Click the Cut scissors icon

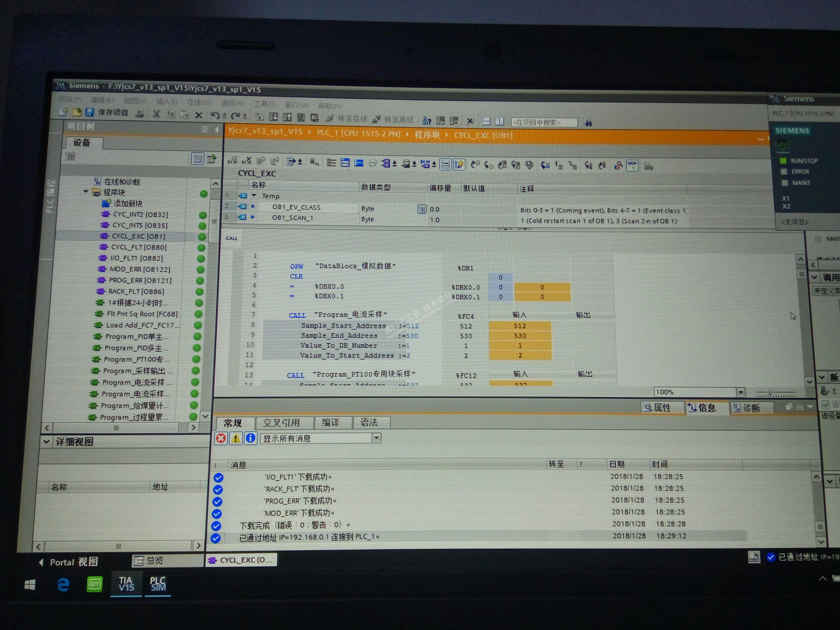pos(156,113)
